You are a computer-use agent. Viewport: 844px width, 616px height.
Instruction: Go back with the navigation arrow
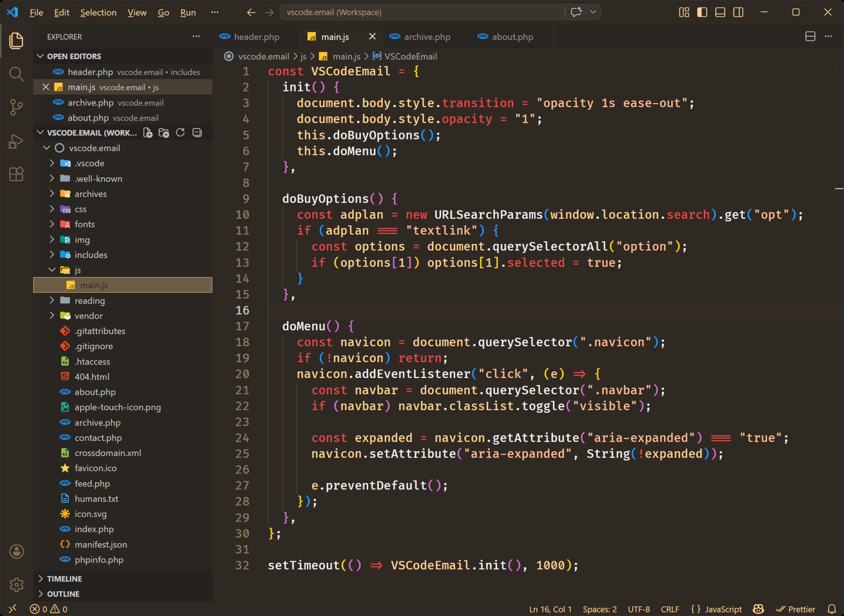(251, 13)
